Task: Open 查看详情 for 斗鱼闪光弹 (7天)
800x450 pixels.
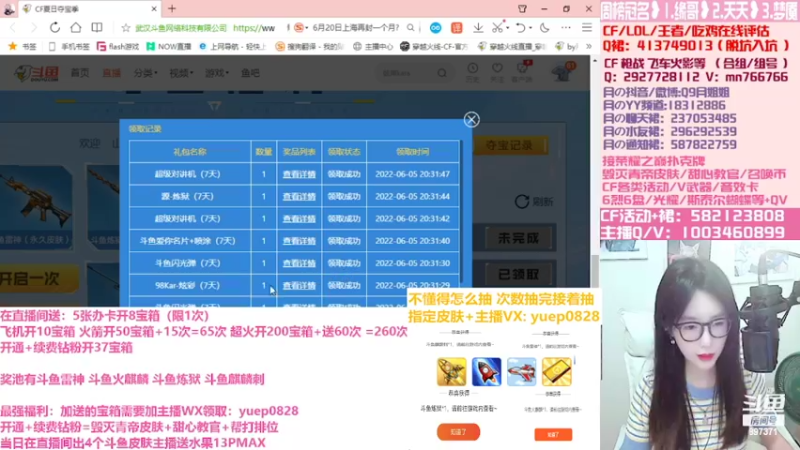Action: pos(299,263)
